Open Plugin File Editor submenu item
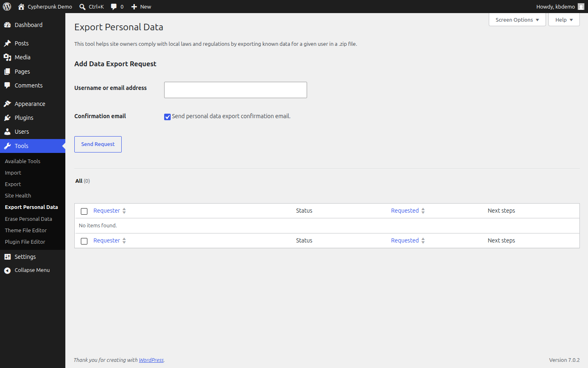This screenshot has width=588, height=368. (x=25, y=242)
